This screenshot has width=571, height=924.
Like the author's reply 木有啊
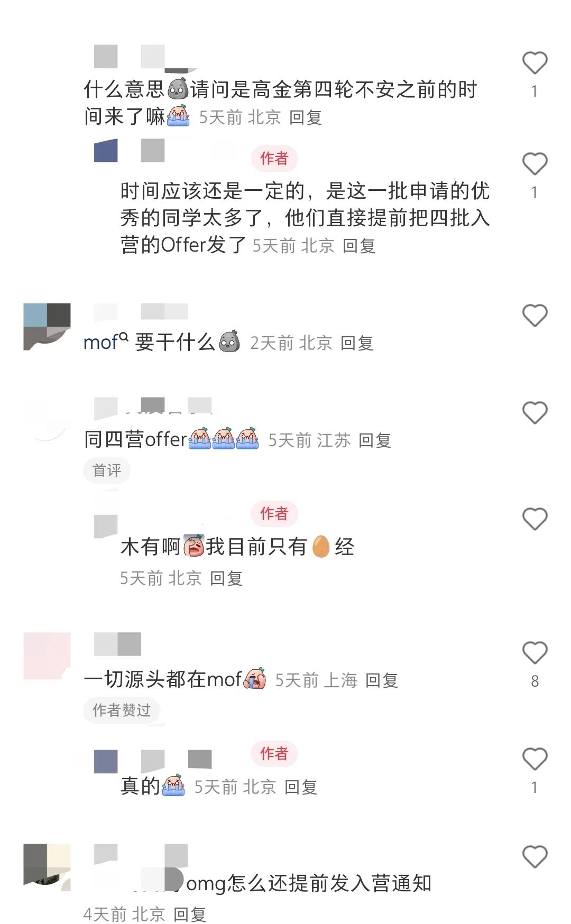[x=535, y=519]
